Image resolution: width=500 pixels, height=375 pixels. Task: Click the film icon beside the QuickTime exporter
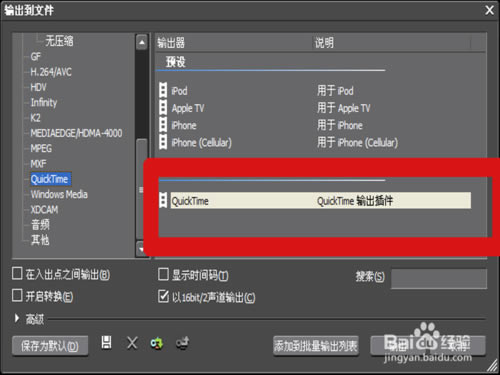coord(163,200)
